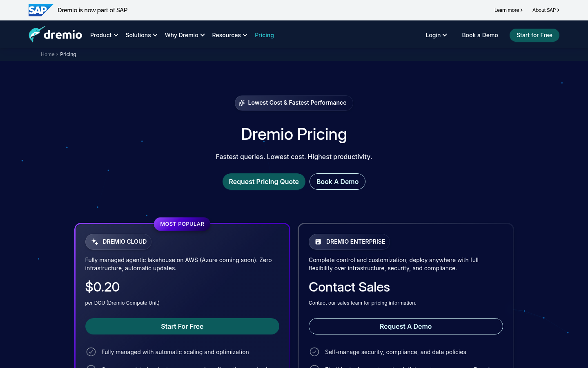The height and width of the screenshot is (368, 588).
Task: Click the Dremio Cloud sparkle icon
Action: click(x=95, y=242)
